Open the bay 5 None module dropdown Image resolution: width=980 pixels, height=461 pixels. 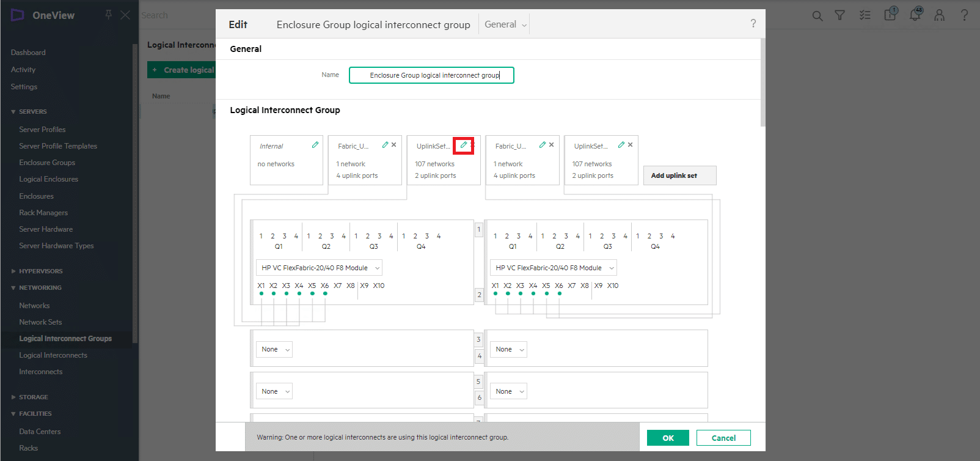[274, 391]
